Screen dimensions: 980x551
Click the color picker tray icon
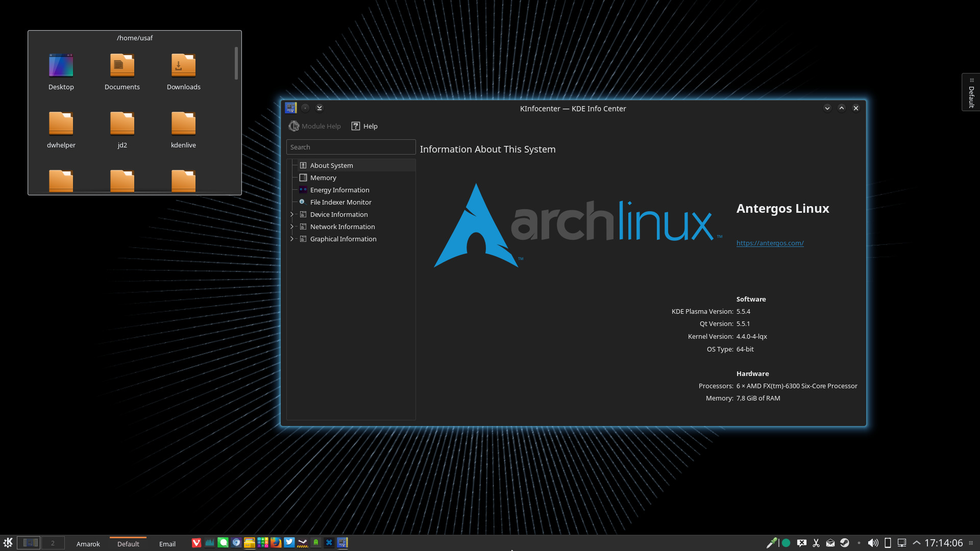click(772, 543)
